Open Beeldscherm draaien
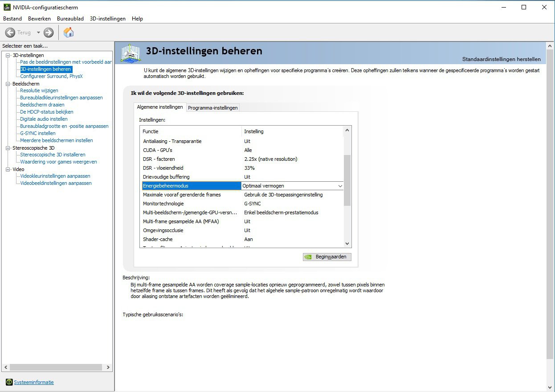Image resolution: width=555 pixels, height=392 pixels. 42,105
